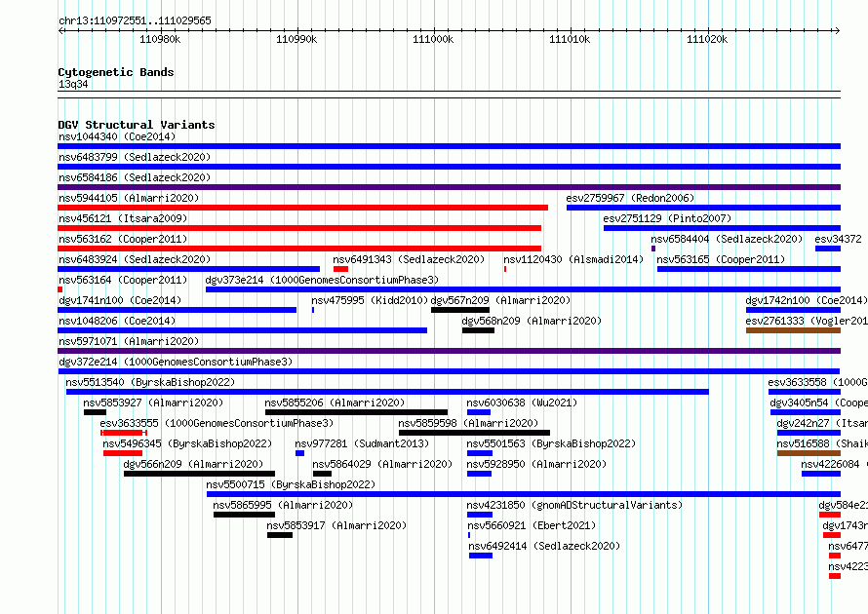
Task: Click the DGV Structural Variants track title
Action: (137, 125)
